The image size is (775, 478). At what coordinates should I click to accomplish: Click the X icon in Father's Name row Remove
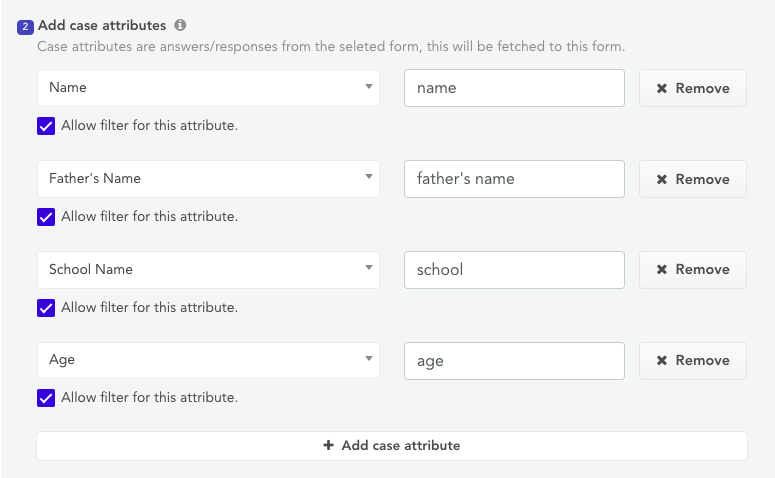coord(662,179)
